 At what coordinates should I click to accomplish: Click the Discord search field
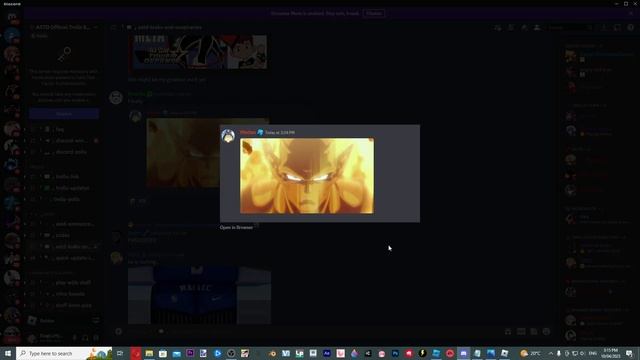point(570,27)
